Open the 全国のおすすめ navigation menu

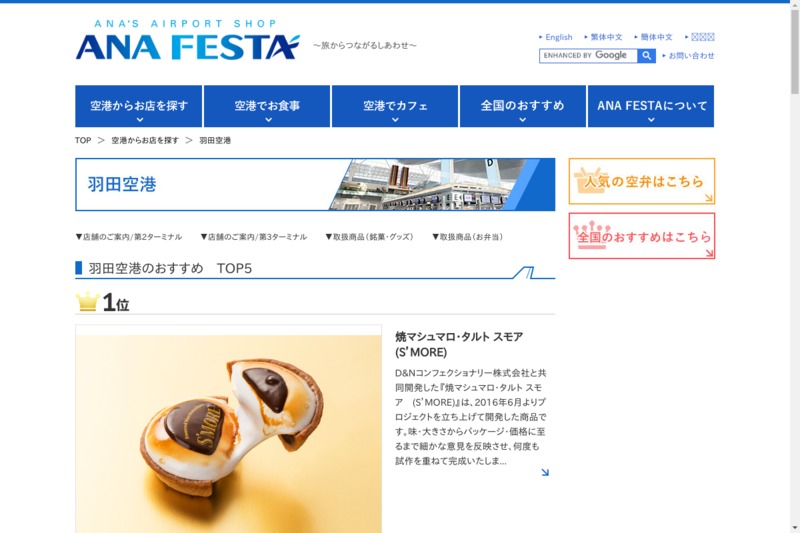tap(523, 106)
